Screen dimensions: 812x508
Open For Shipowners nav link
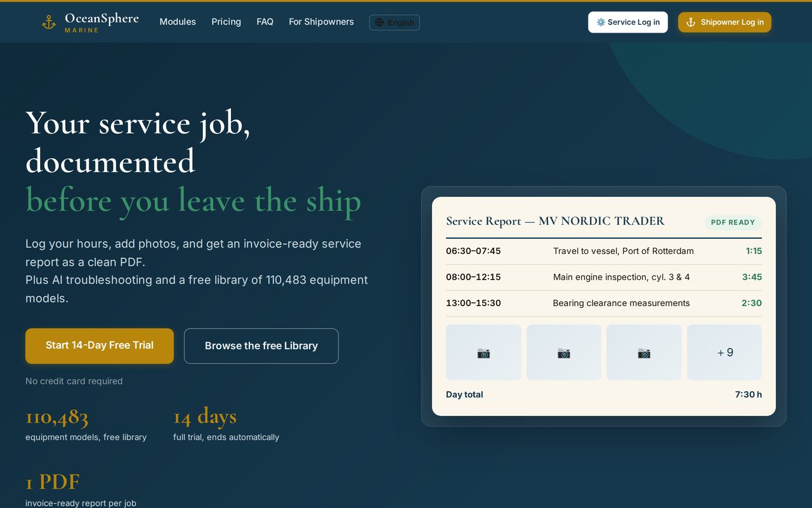coord(322,22)
